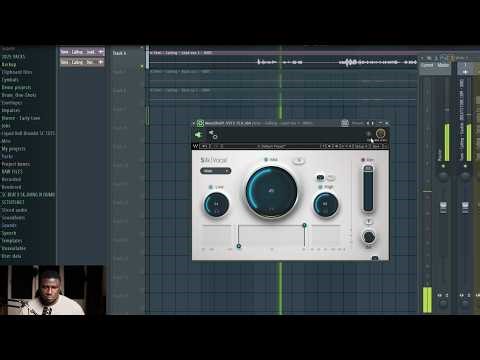
Task: Open the Packs browser folder
Action: pyautogui.click(x=7, y=156)
